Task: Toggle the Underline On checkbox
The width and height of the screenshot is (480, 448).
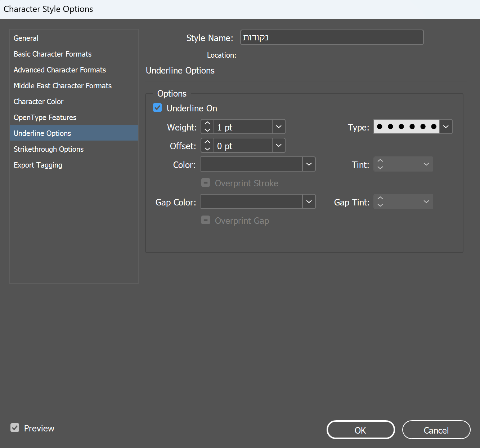Action: pos(157,108)
